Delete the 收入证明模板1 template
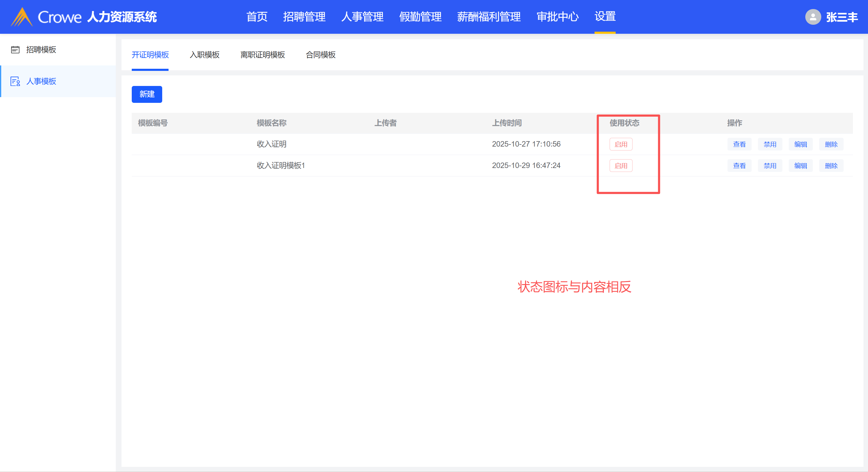 coord(831,166)
